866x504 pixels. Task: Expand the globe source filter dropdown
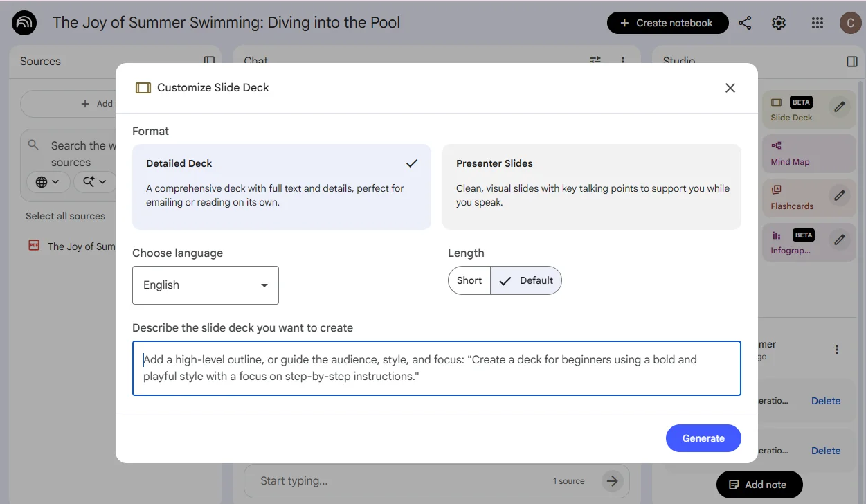pos(47,181)
